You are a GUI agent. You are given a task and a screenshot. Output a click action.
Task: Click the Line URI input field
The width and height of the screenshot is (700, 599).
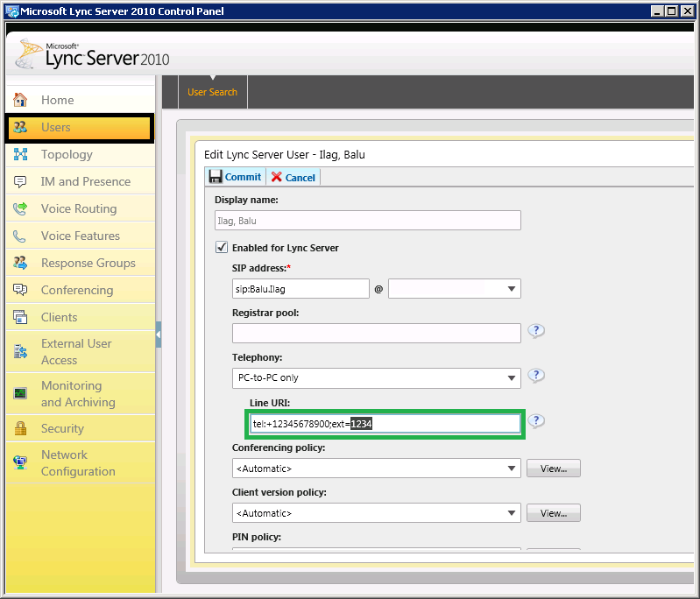click(385, 424)
